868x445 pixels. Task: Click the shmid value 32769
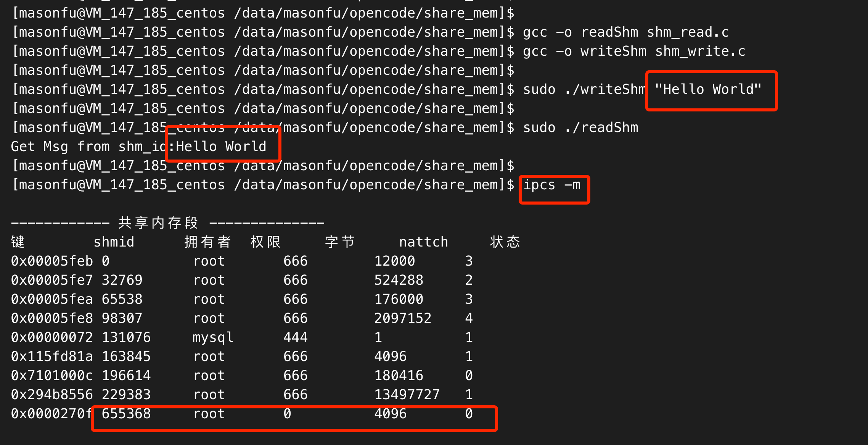122,280
